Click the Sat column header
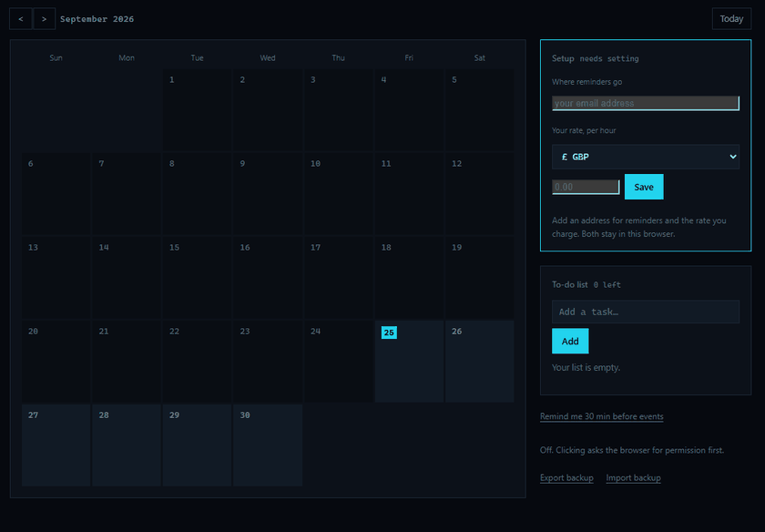765x532 pixels. pos(480,57)
